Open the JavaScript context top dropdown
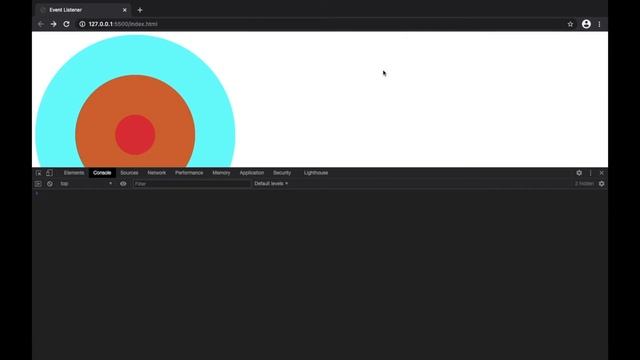This screenshot has width=640, height=360. 86,184
